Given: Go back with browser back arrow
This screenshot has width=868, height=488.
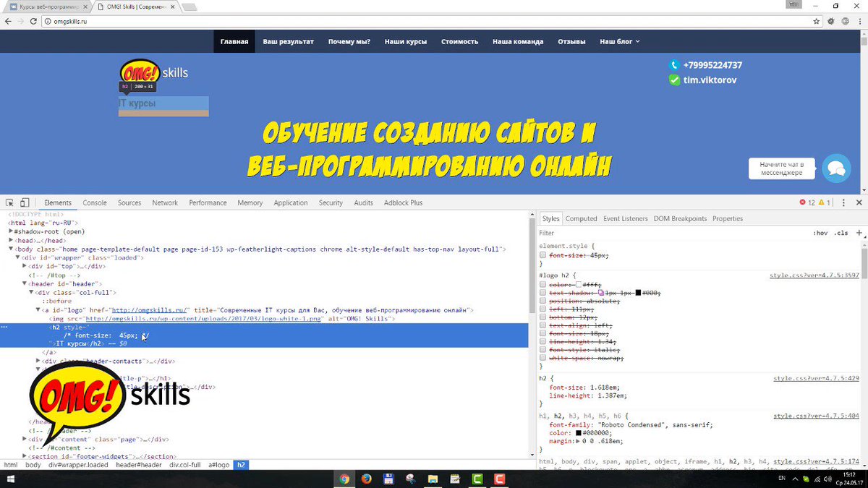Looking at the screenshot, I should tap(8, 22).
